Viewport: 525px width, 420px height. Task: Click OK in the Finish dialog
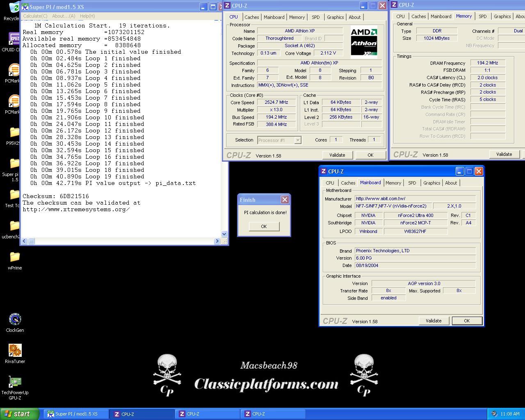264,226
